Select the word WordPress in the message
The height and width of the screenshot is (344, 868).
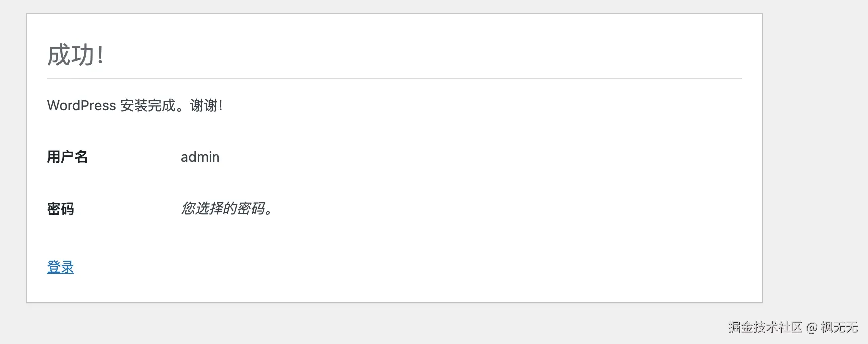pos(81,106)
